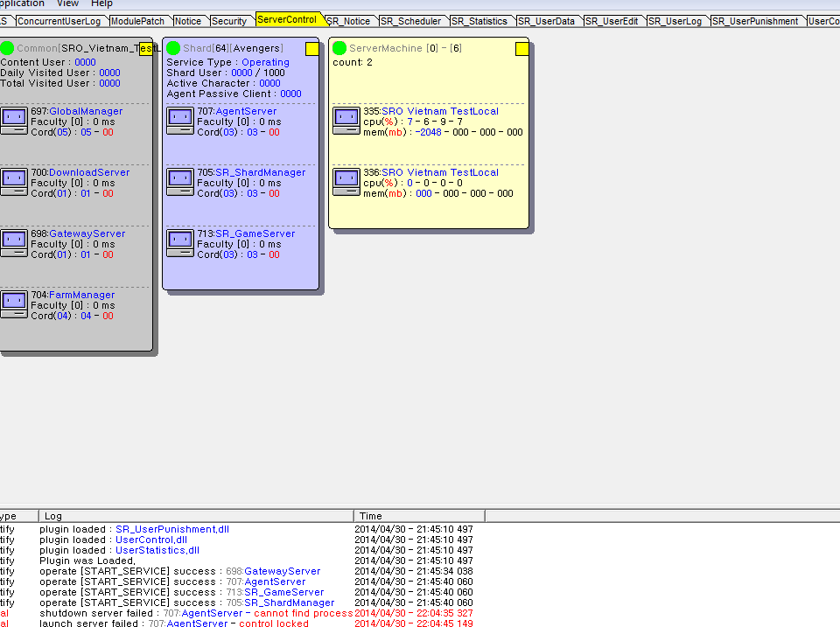The width and height of the screenshot is (840, 627).
Task: Click Content User 0000 line
Action: pyautogui.click(x=48, y=62)
